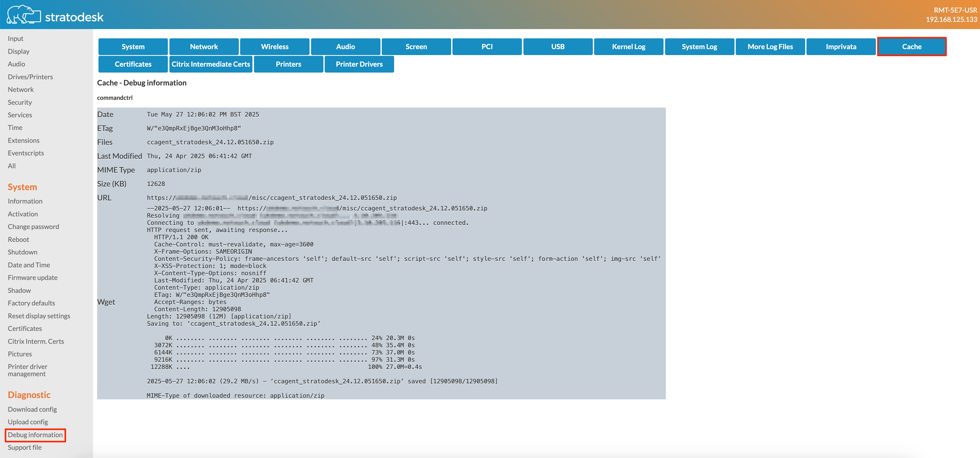Open the Printer Drivers tab

click(x=359, y=64)
